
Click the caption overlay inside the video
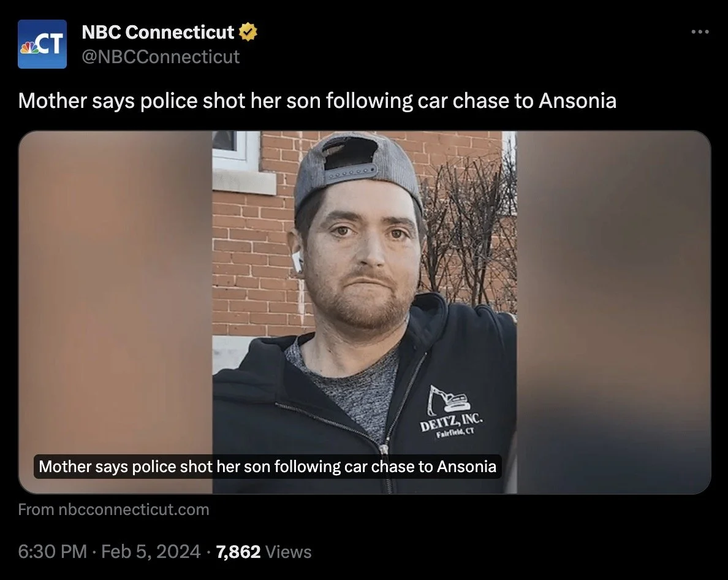point(267,466)
